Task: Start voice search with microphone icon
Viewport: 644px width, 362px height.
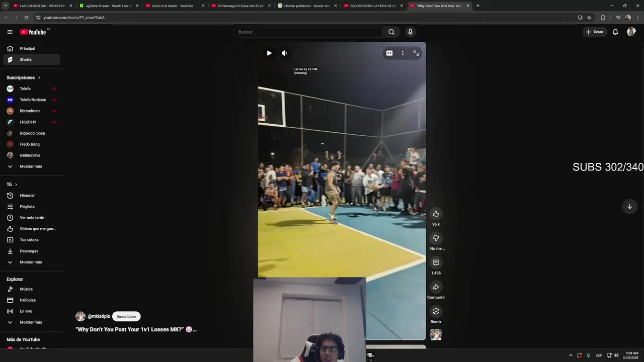Action: coord(410,32)
